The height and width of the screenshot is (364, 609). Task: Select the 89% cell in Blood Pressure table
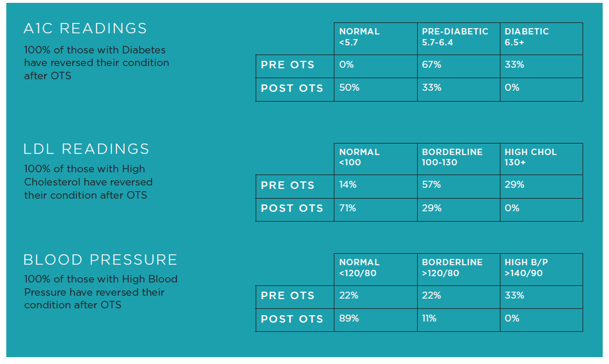[x=349, y=318]
